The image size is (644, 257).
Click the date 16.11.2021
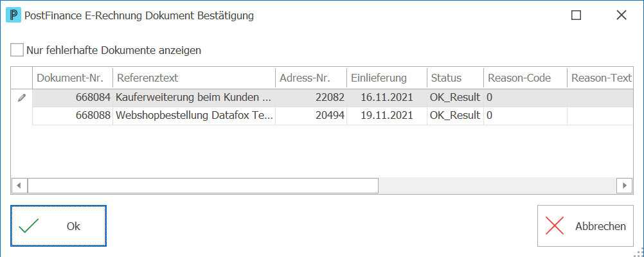coord(386,98)
